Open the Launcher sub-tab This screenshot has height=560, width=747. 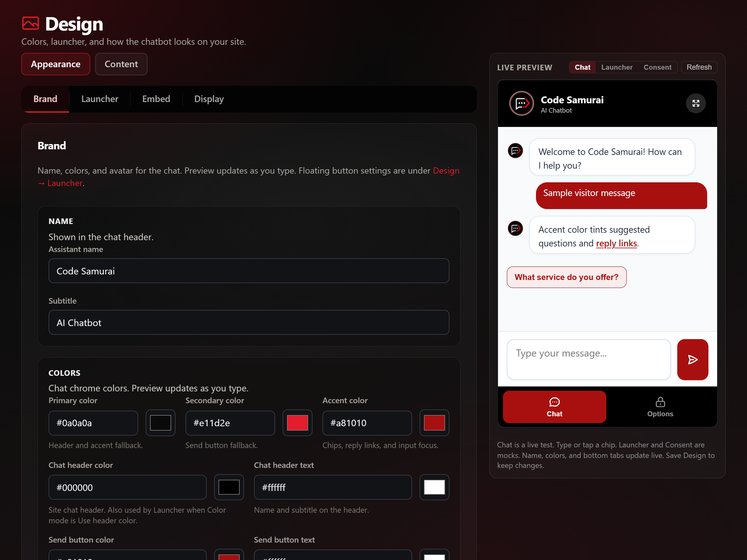(100, 99)
